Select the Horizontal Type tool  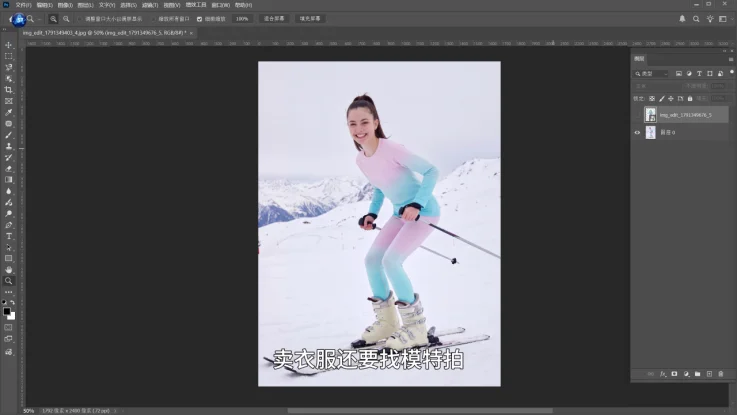click(x=8, y=236)
